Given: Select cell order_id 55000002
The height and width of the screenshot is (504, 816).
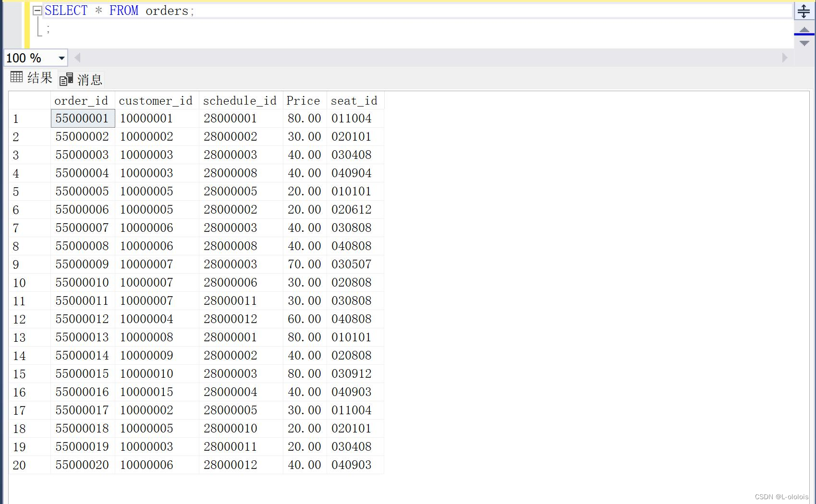Looking at the screenshot, I should click(83, 136).
